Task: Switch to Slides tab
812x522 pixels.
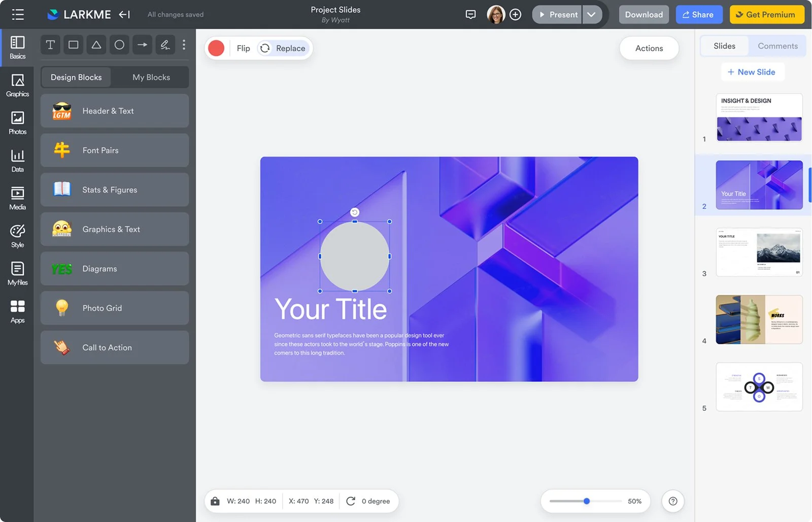Action: pyautogui.click(x=724, y=46)
